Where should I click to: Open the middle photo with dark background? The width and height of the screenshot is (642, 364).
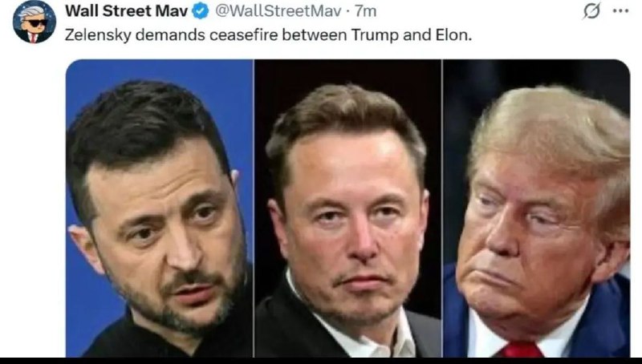pyautogui.click(x=347, y=208)
